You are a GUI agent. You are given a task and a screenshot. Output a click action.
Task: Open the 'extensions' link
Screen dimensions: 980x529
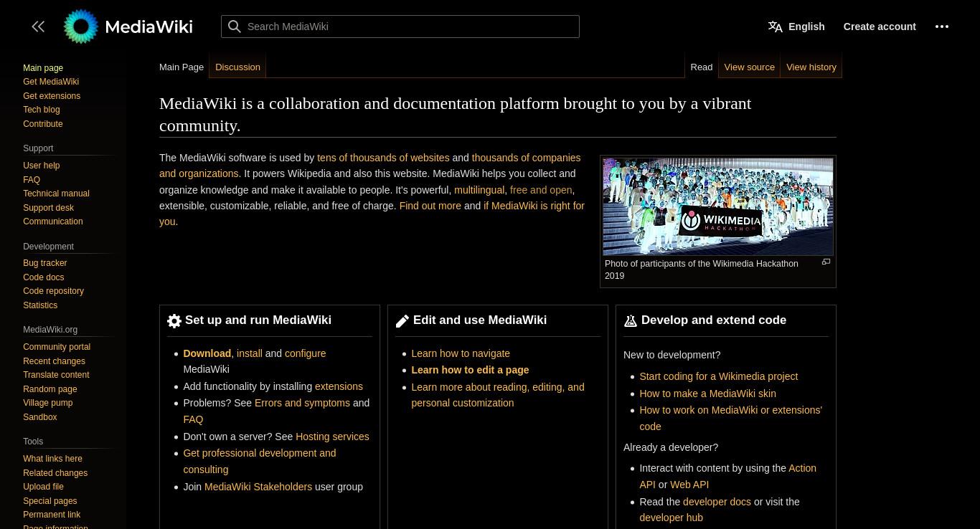pyautogui.click(x=339, y=386)
